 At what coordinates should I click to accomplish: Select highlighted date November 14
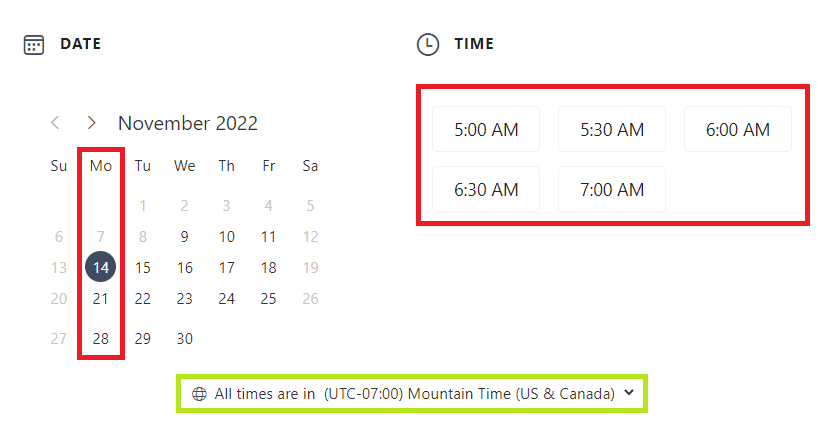coord(101,267)
